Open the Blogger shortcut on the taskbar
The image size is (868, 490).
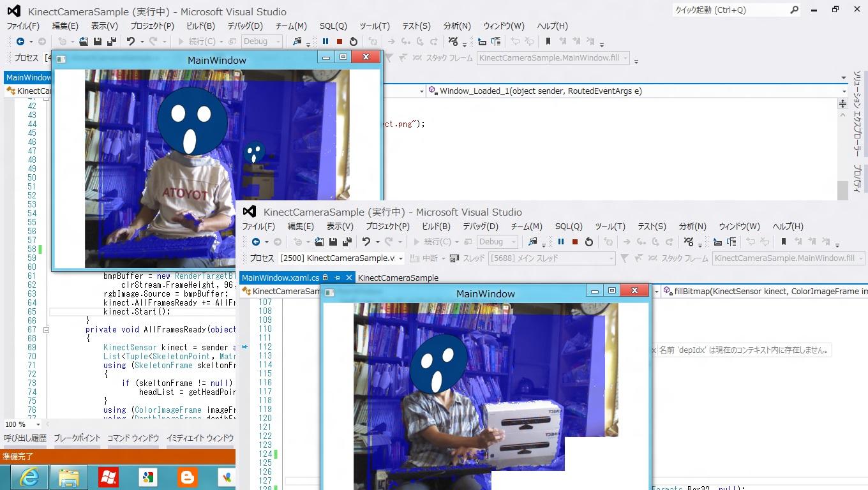(188, 477)
